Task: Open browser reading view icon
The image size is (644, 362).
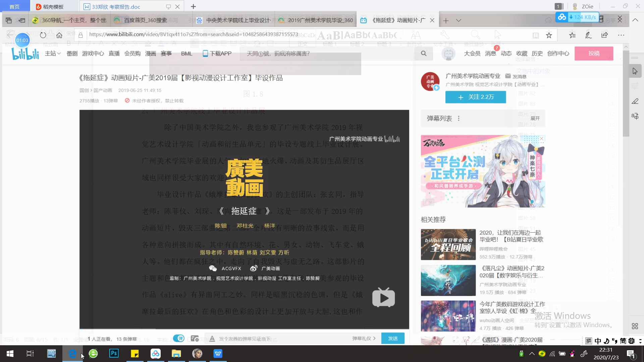Action: pos(536,35)
